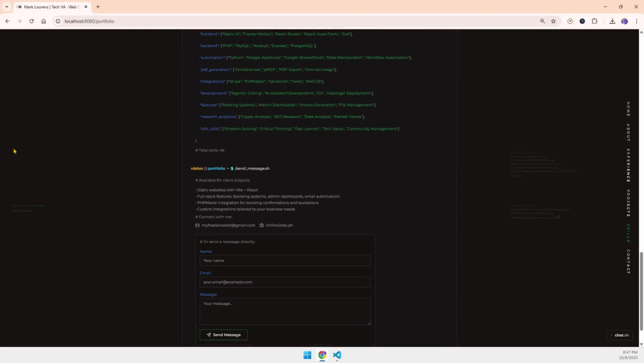The image size is (644, 363).
Task: Open the tab search dropdown arrow
Action: (6, 7)
